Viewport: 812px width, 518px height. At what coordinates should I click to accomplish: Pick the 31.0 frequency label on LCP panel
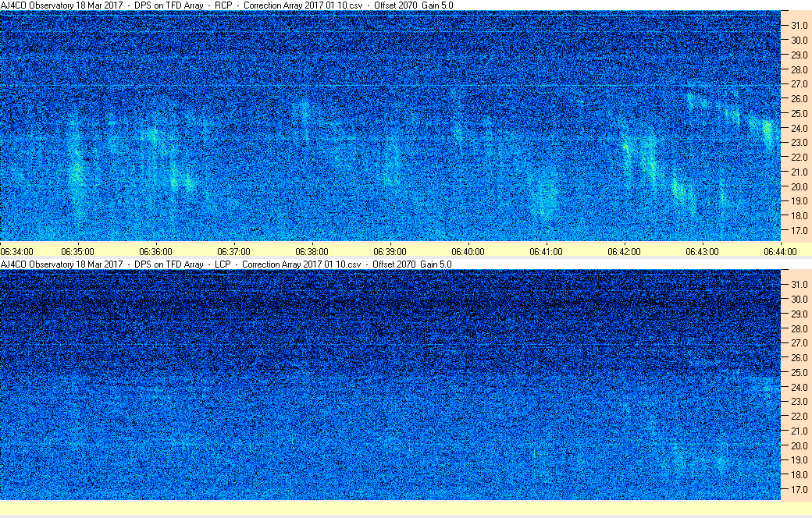tap(799, 285)
